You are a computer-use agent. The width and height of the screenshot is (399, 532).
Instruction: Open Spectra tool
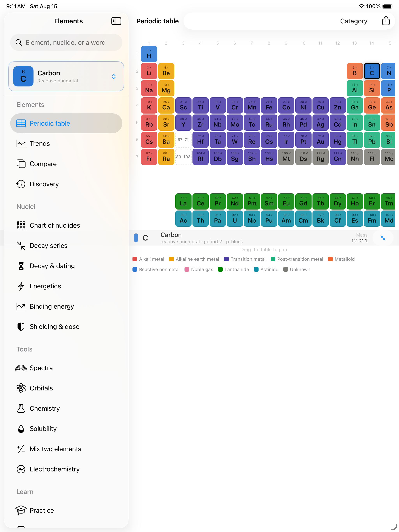pos(66,368)
